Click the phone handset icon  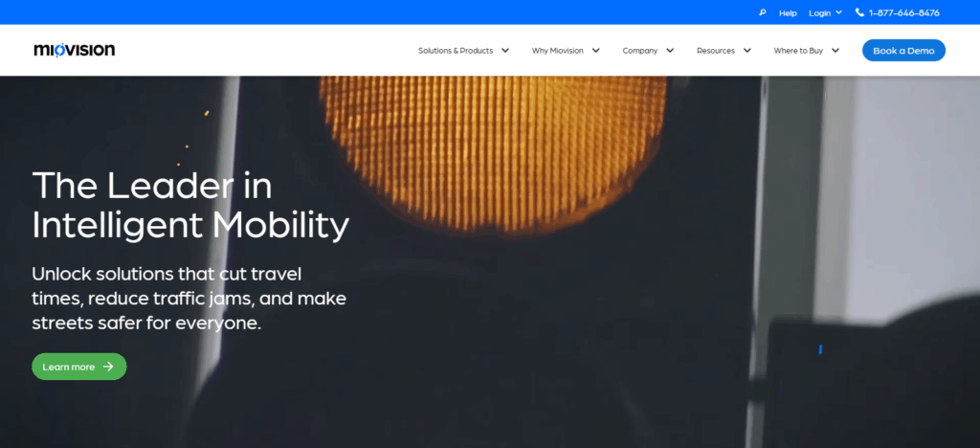859,12
